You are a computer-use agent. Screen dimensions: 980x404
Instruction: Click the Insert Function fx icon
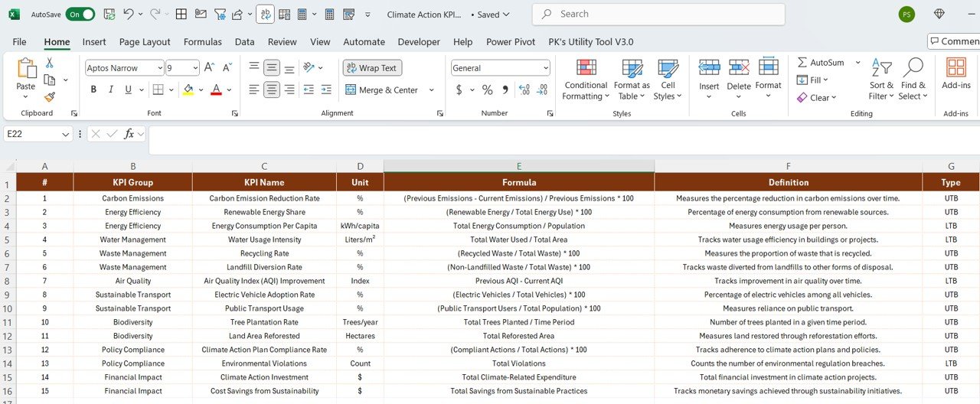pyautogui.click(x=129, y=134)
